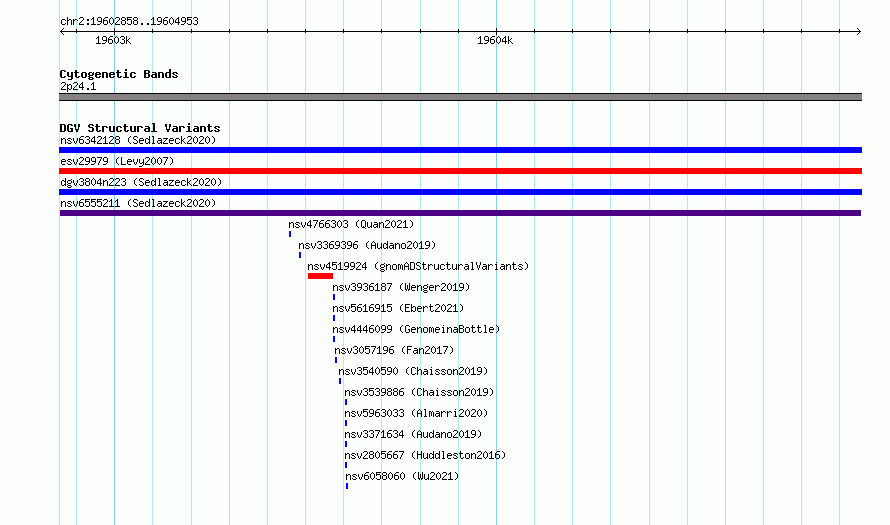The image size is (890, 525).
Task: Click the blue marker under nsv4446099
Action: (x=334, y=339)
